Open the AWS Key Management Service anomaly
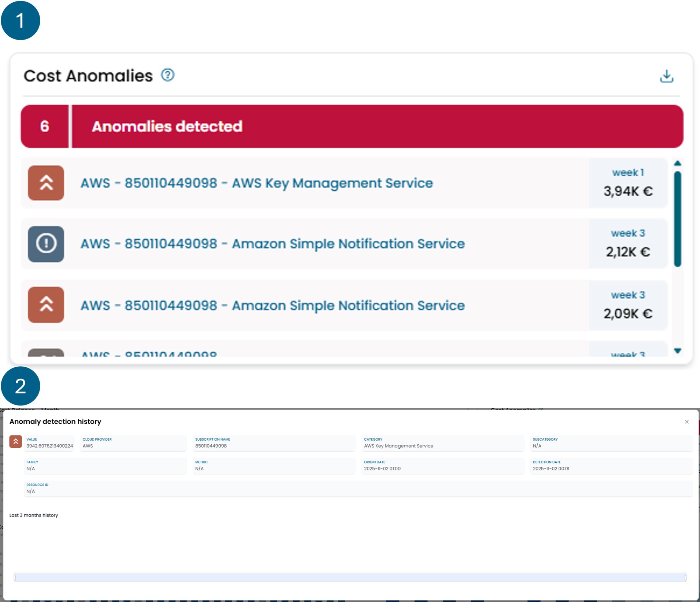This screenshot has height=602, width=700. [x=257, y=183]
